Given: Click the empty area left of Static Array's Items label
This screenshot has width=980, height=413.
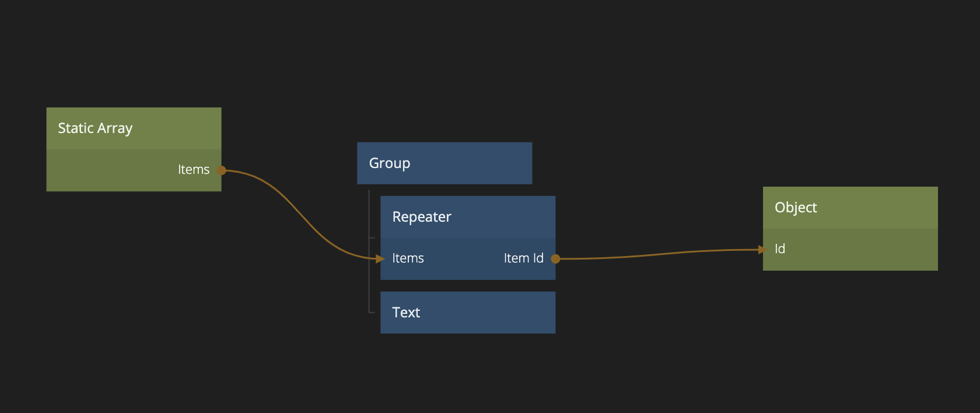Looking at the screenshot, I should [x=105, y=170].
